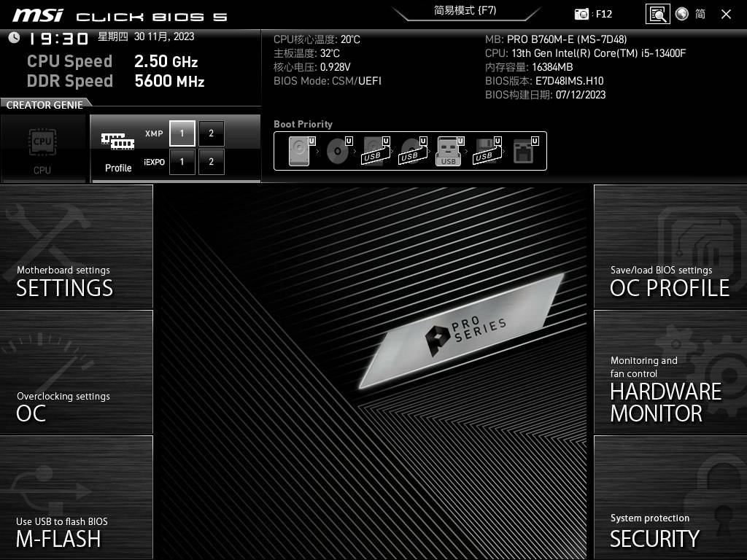Click the MSI logo
The width and height of the screenshot is (747, 560).
(38, 15)
